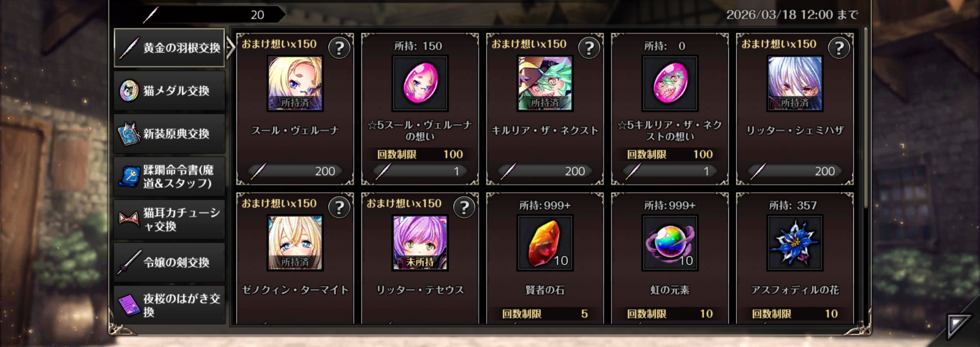
Task: Switch to 猫メダル交換 tab
Action: pyautogui.click(x=169, y=91)
